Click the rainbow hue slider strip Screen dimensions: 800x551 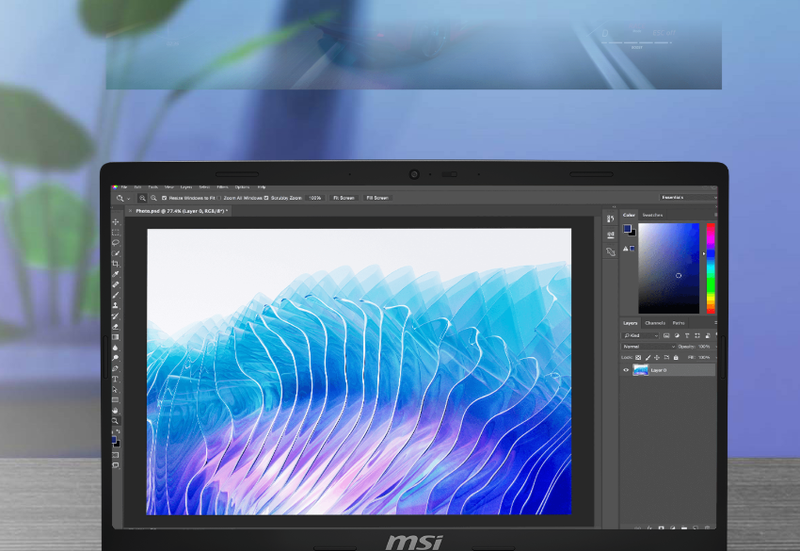point(711,267)
